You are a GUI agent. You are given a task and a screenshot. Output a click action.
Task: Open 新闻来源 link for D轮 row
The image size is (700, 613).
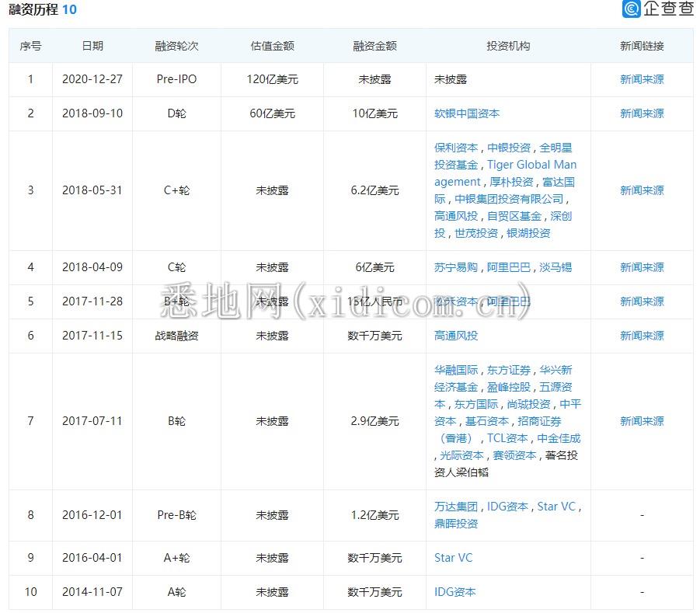[x=642, y=113]
